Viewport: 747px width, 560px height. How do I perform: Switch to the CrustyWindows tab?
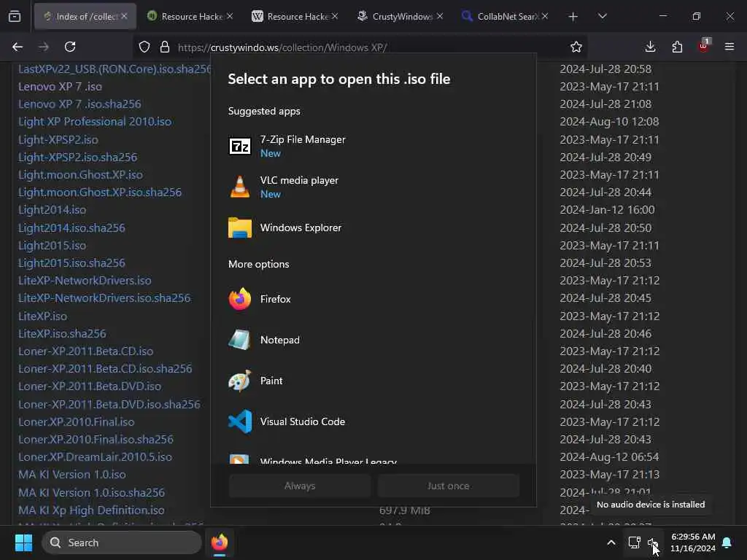point(400,17)
